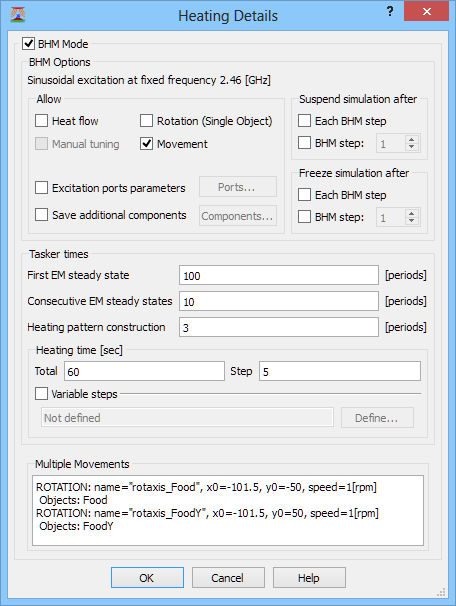Click the Consecutive EM steady states field
Viewport: 456px width, 606px height.
pos(279,301)
